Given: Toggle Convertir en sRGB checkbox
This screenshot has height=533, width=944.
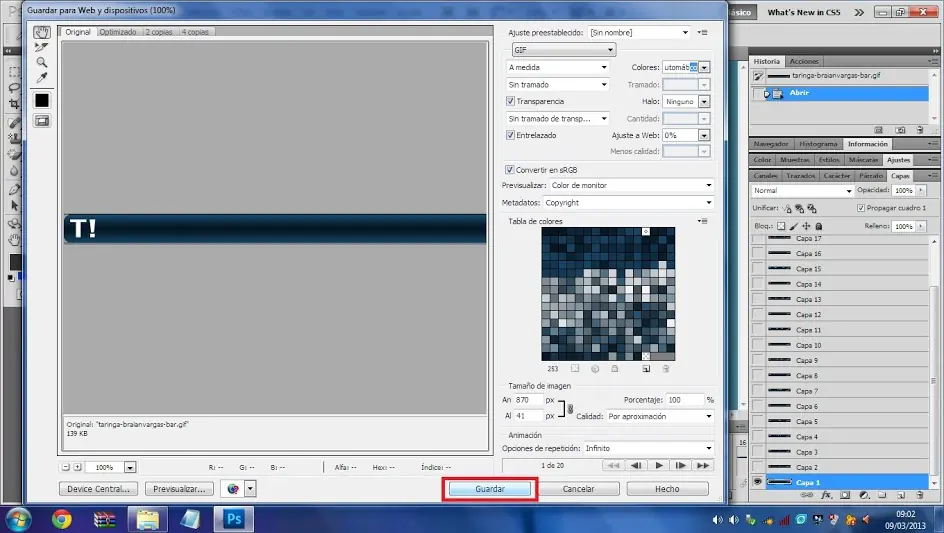Looking at the screenshot, I should point(510,170).
